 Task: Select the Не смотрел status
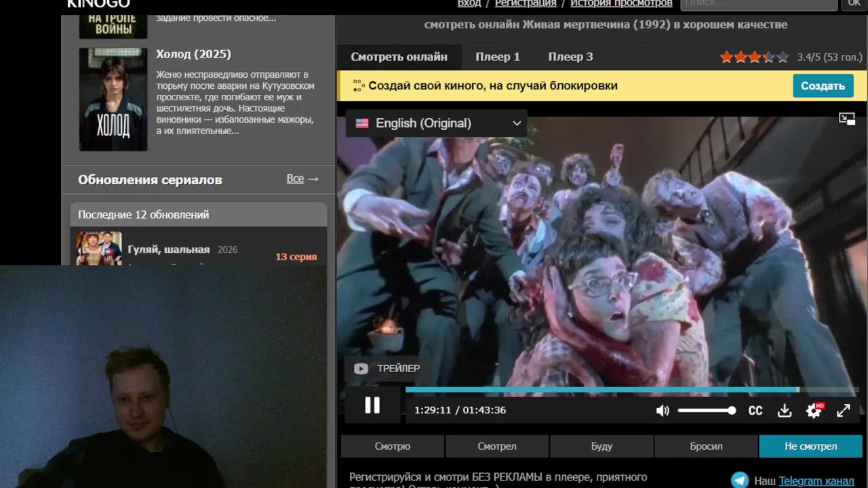tap(810, 447)
